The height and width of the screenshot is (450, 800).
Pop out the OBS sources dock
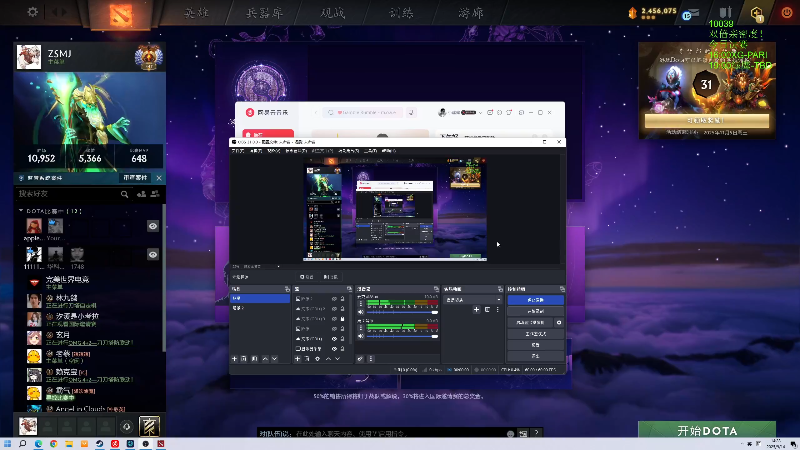coord(349,289)
